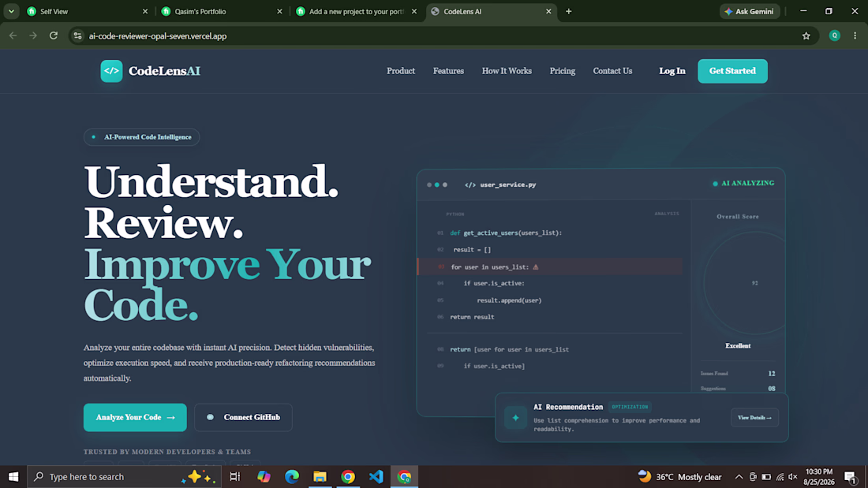Screen dimensions: 868x488
Task: Open the Product nav item
Action: point(401,71)
